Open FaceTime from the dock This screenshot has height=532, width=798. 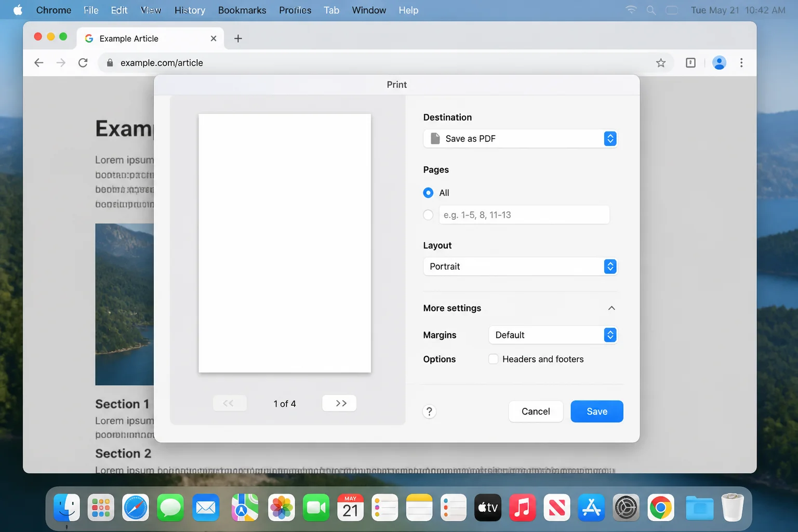[316, 508]
